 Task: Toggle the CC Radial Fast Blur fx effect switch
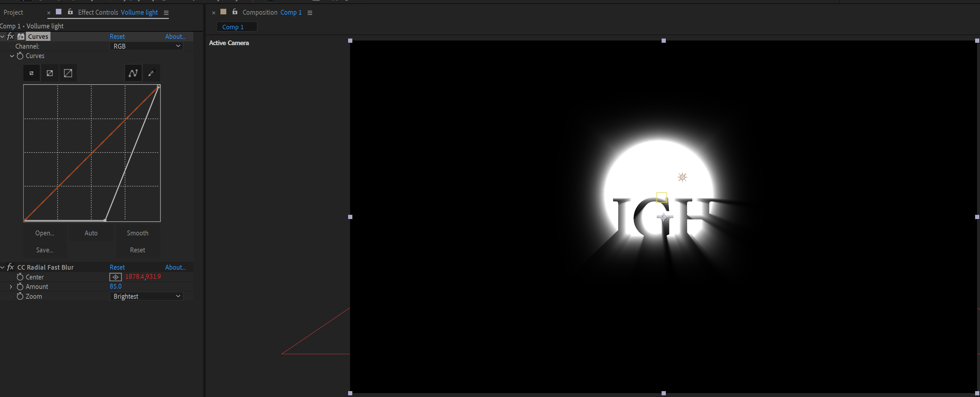10,267
